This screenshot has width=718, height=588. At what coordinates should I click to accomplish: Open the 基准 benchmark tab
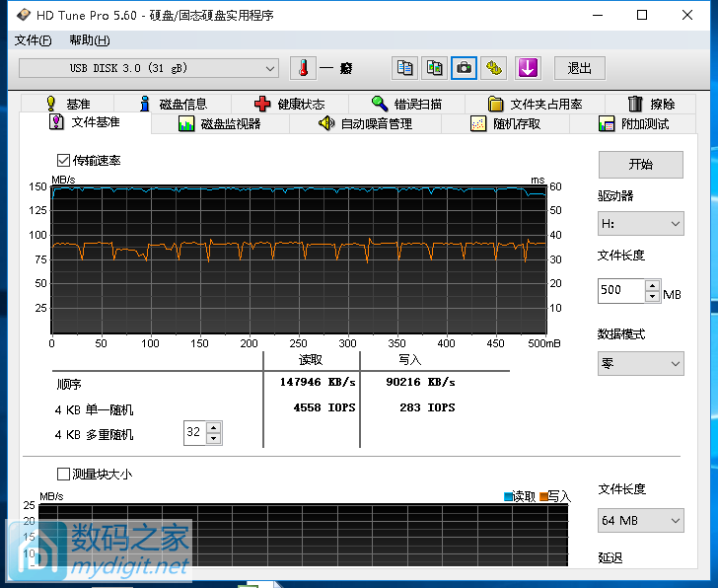(68, 104)
